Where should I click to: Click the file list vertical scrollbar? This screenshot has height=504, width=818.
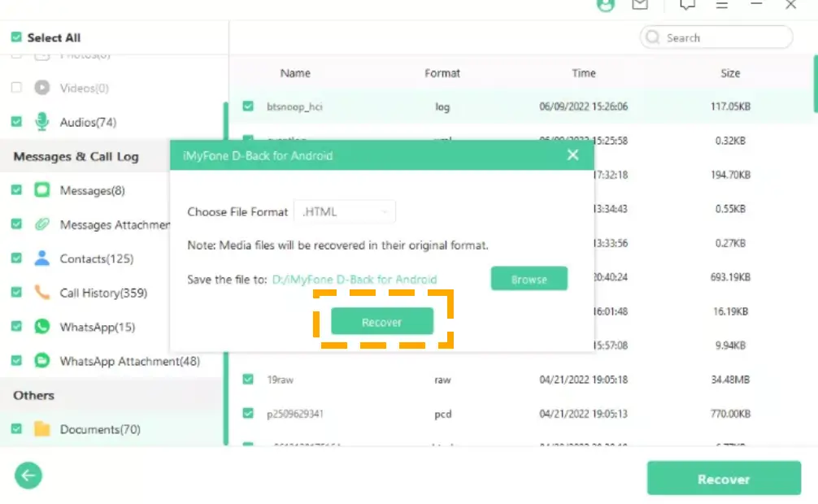tap(816, 84)
